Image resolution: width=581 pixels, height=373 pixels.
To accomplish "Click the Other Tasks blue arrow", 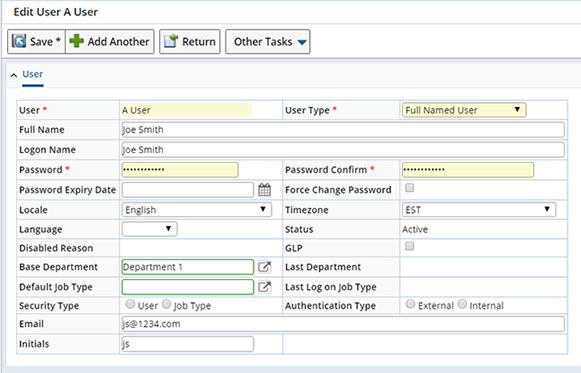I will tap(302, 42).
